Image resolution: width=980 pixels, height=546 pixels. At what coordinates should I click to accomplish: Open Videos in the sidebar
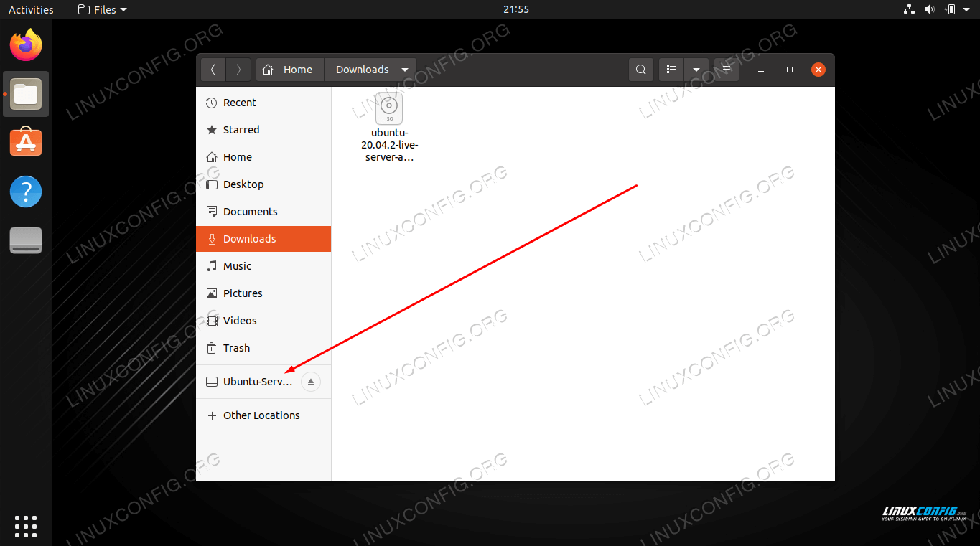pos(263,321)
